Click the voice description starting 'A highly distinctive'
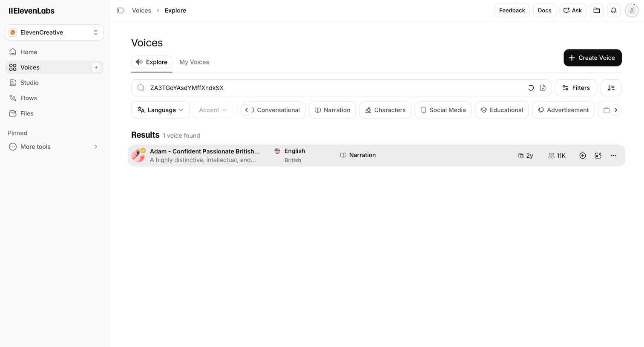The width and height of the screenshot is (644, 347). (203, 160)
